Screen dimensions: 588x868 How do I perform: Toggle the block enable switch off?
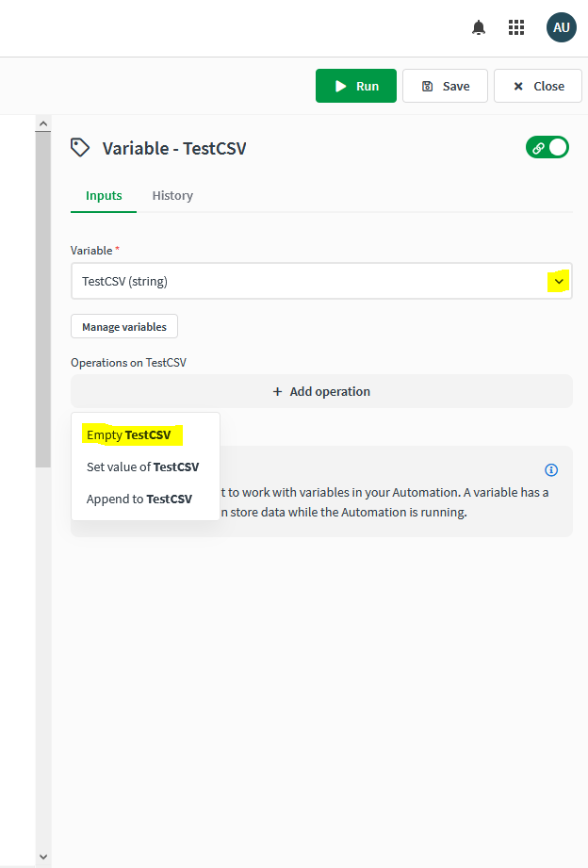547,148
